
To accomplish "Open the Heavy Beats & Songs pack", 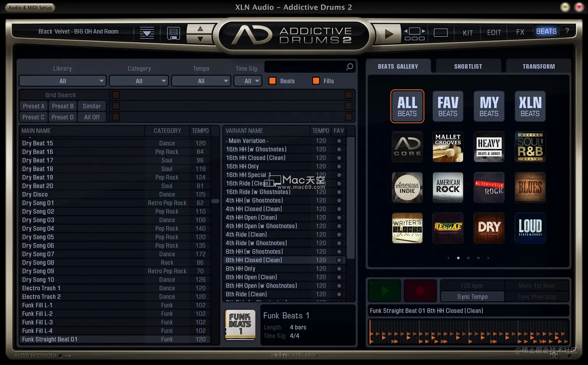I will 489,147.
